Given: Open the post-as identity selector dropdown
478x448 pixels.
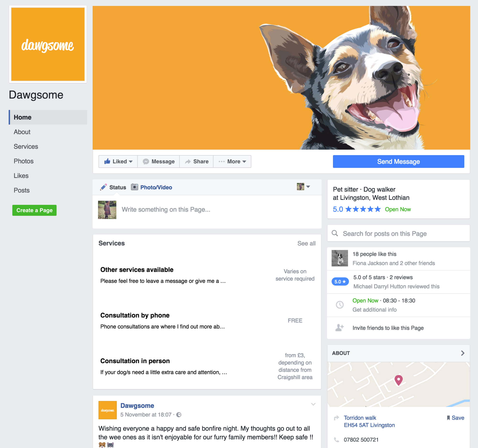Looking at the screenshot, I should 303,187.
